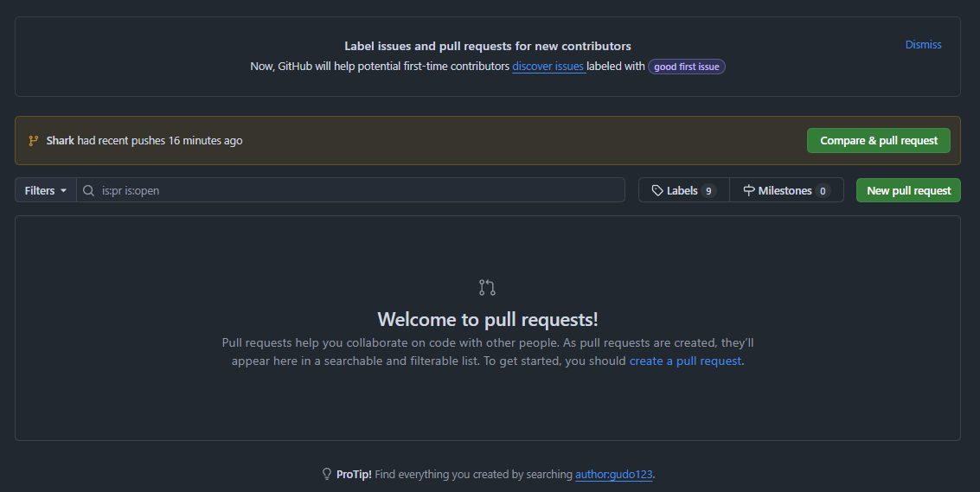980x492 pixels.
Task: Open the author:gudo123 search link
Action: (x=613, y=475)
